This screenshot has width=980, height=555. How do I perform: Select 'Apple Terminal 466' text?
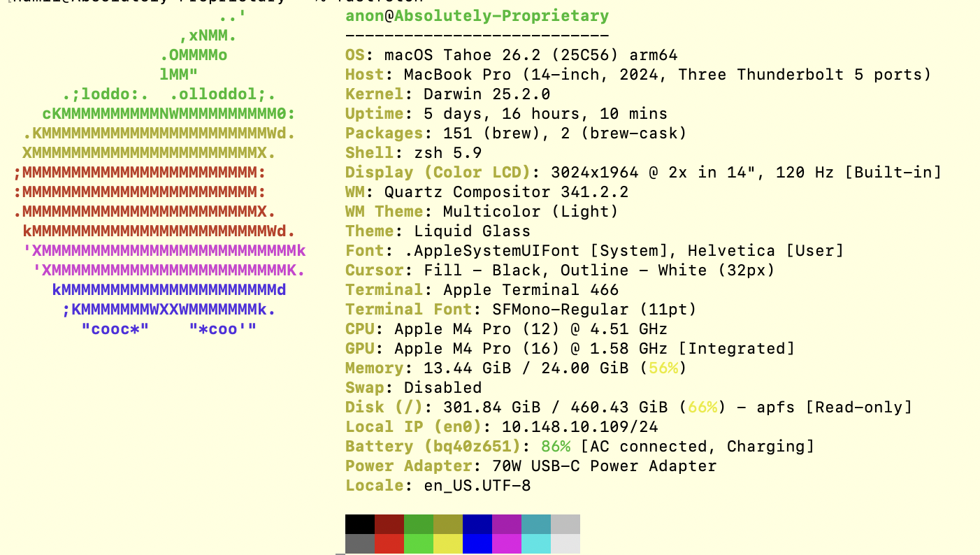coord(531,290)
